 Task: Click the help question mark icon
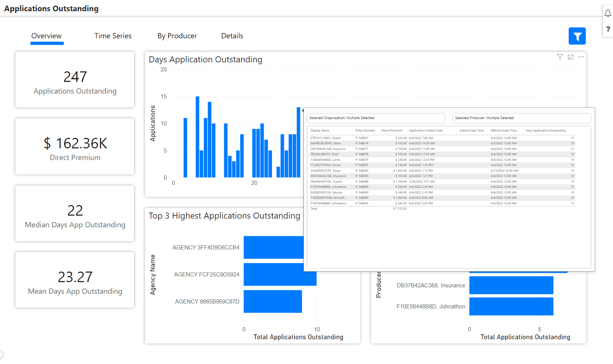click(x=608, y=29)
